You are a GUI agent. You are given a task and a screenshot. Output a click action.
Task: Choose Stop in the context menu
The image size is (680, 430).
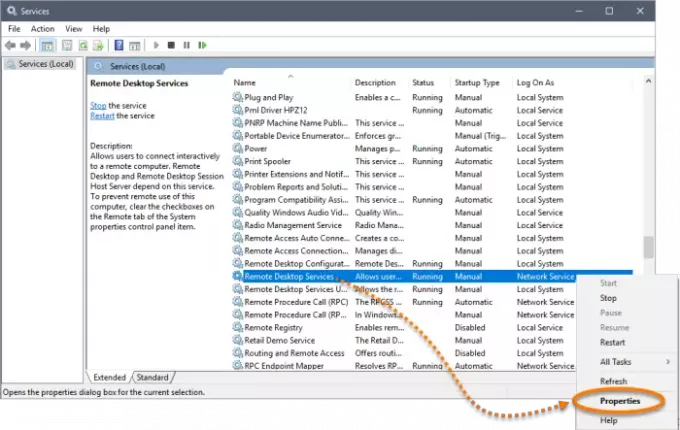608,298
